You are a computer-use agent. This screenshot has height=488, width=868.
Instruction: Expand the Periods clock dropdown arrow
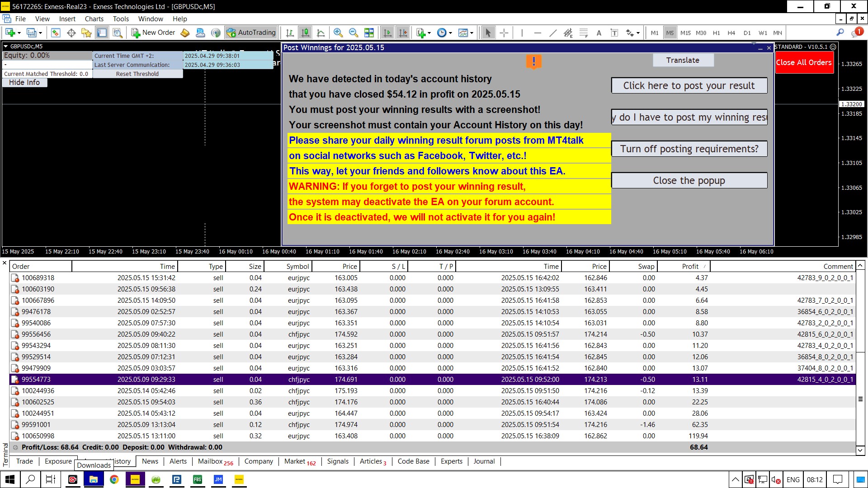pos(450,33)
